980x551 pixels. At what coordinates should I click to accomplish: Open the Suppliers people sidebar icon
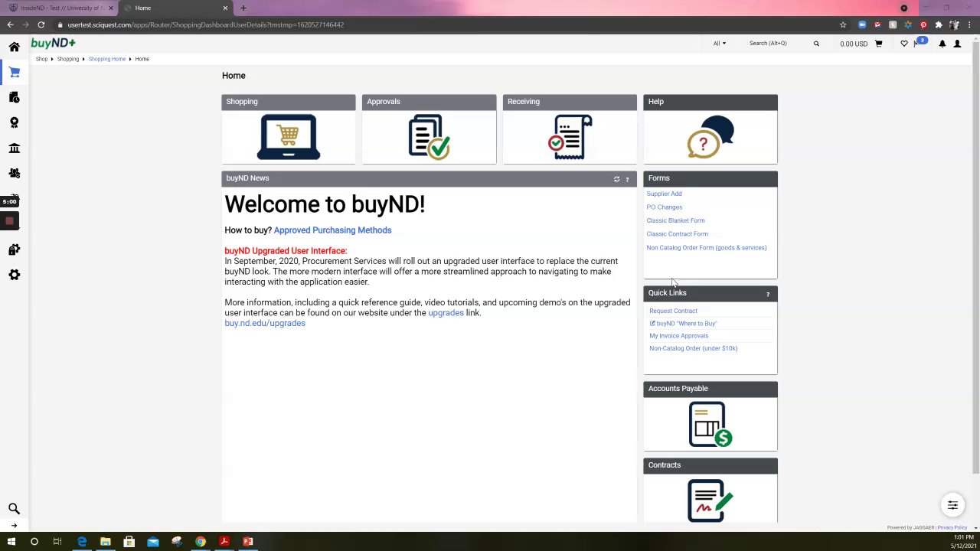[14, 173]
